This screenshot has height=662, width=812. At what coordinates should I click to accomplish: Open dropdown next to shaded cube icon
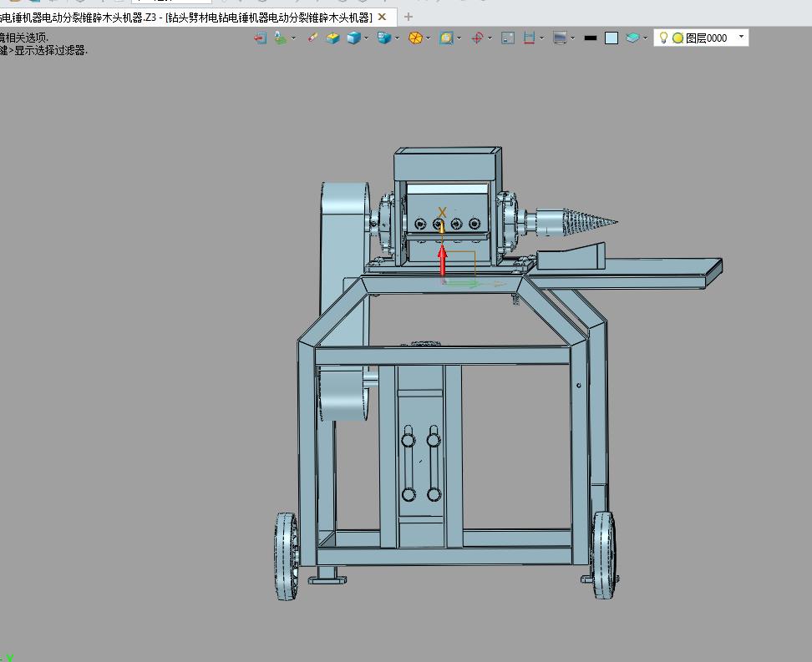[x=366, y=38]
